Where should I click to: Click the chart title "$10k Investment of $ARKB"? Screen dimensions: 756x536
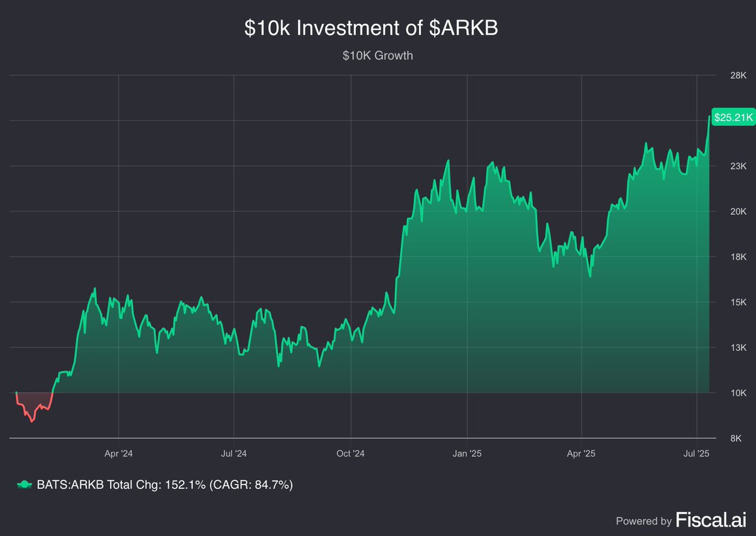pos(372,30)
